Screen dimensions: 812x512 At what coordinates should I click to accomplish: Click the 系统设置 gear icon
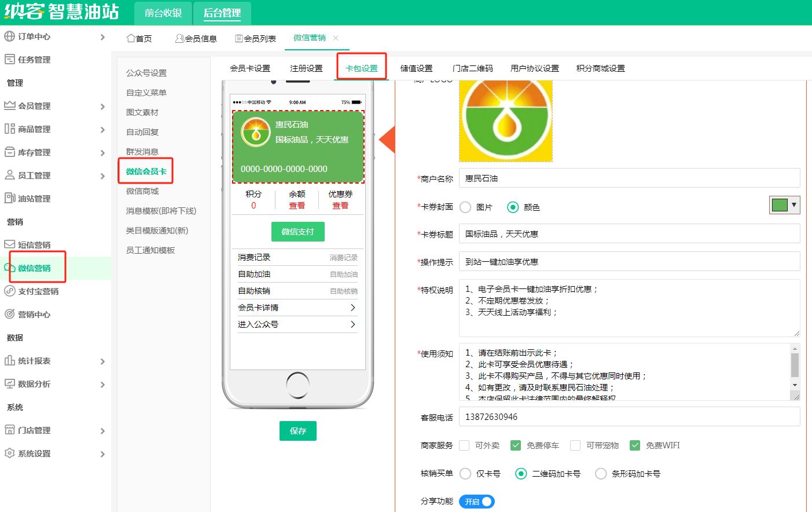point(9,454)
